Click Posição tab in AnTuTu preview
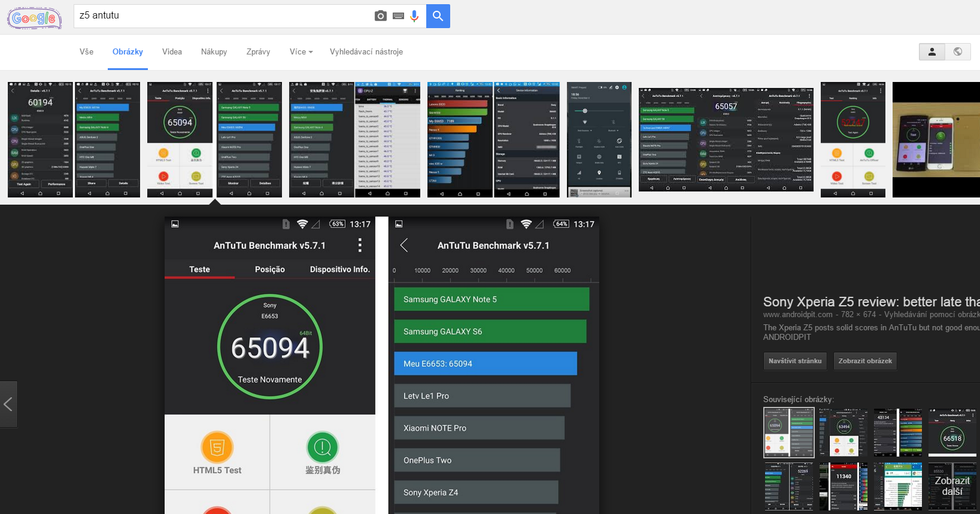 pos(270,269)
